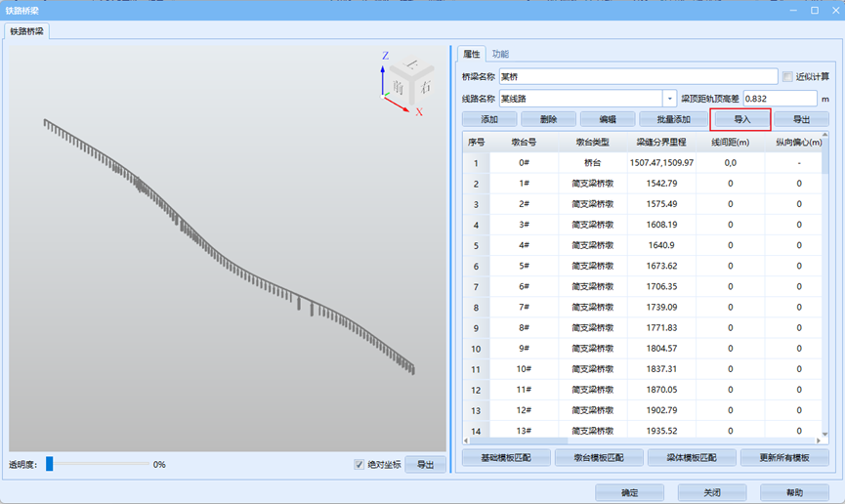Image resolution: width=845 pixels, height=504 pixels.
Task: Open 基础模板匹配 template matching
Action: click(501, 457)
